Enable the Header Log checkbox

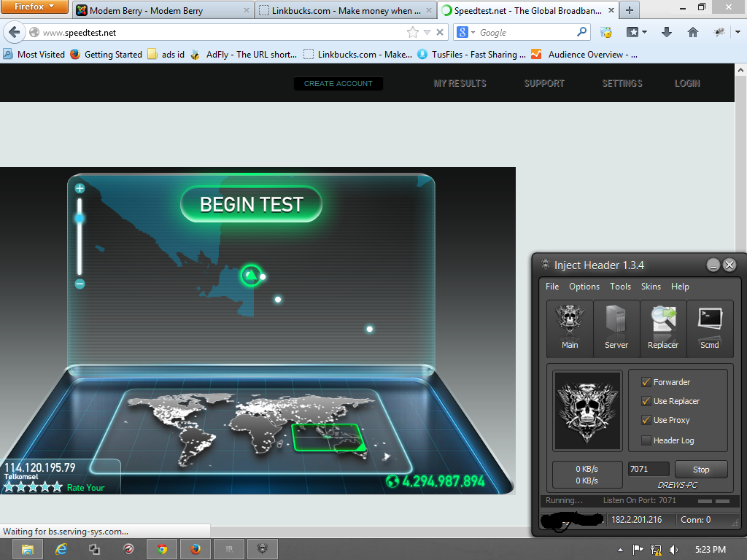click(646, 440)
